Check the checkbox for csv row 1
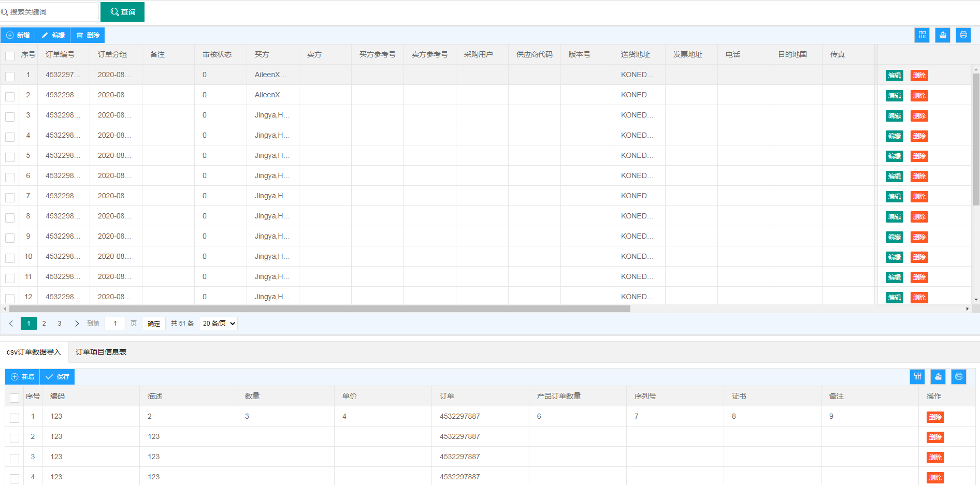The width and height of the screenshot is (980, 485). click(x=15, y=418)
